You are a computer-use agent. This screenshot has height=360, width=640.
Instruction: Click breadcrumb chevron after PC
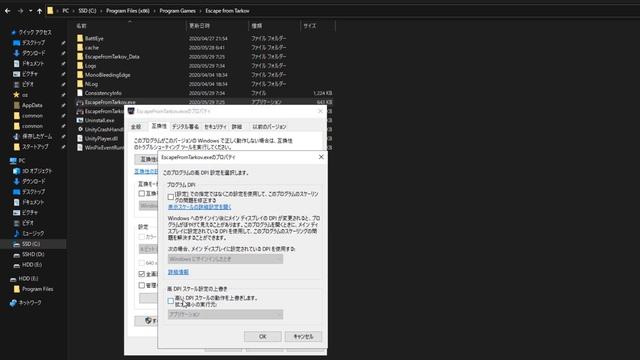point(73,11)
